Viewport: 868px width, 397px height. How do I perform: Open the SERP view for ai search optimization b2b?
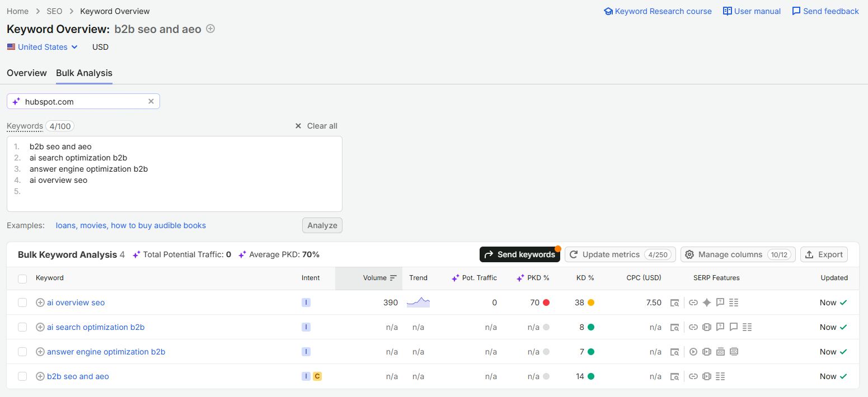(x=675, y=327)
